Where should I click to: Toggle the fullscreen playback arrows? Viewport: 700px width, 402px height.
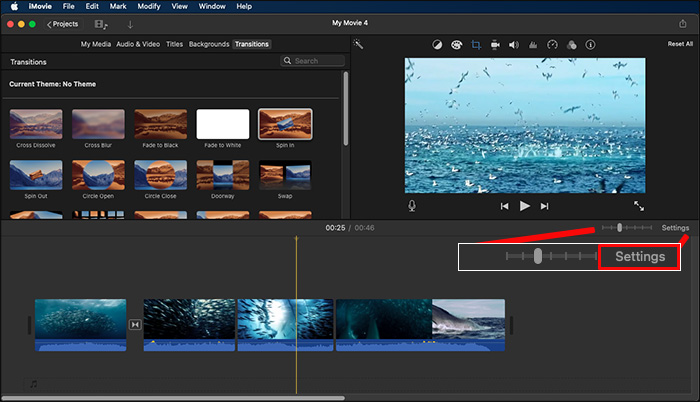[x=639, y=205]
